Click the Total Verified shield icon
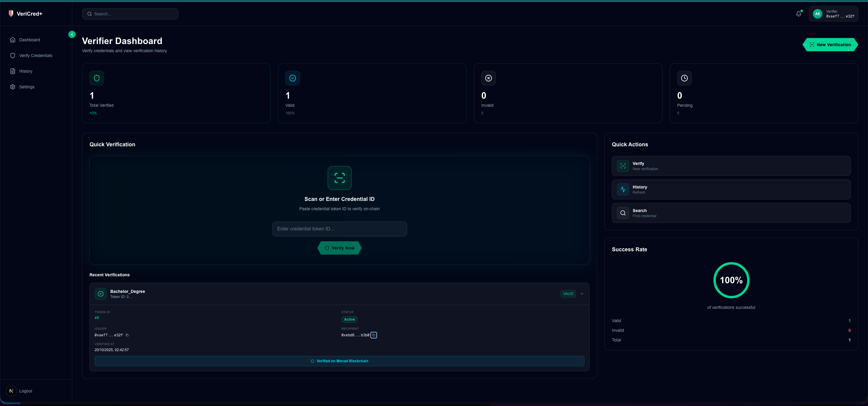This screenshot has width=868, height=406. (97, 78)
